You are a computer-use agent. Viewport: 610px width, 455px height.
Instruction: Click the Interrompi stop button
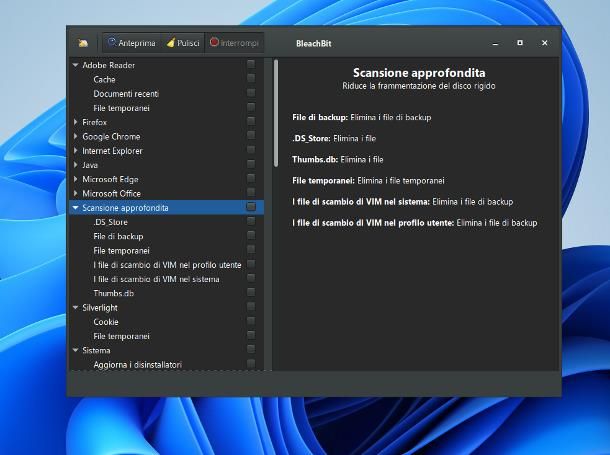pyautogui.click(x=234, y=43)
